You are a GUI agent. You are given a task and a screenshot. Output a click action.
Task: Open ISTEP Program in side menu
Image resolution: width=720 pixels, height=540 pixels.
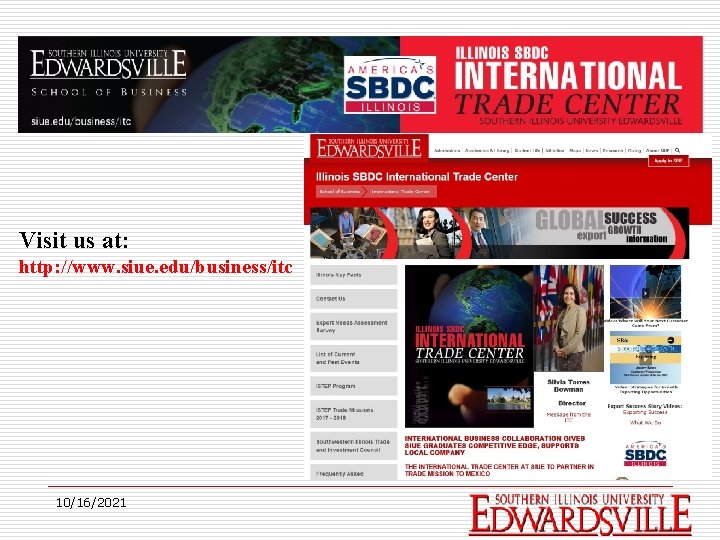tap(354, 386)
